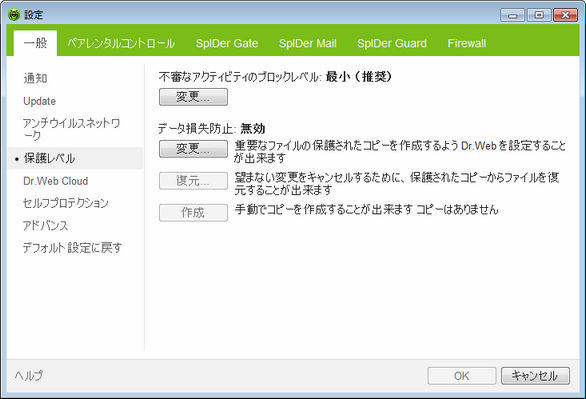Open アドバンス settings section
Screen dimensions: 586x399
pos(45,226)
